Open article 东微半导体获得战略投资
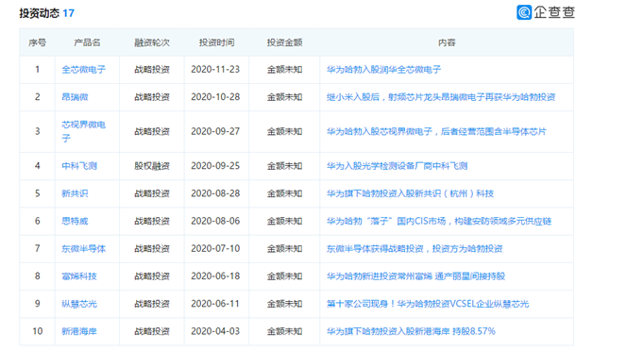644x351 pixels. point(415,248)
